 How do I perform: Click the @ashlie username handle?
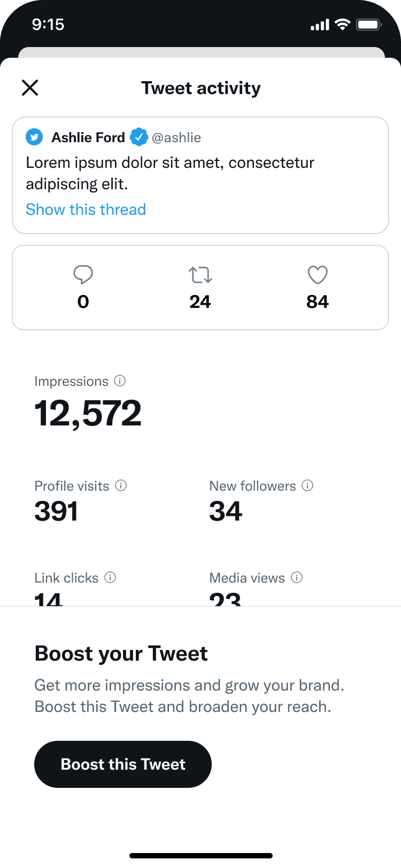177,137
